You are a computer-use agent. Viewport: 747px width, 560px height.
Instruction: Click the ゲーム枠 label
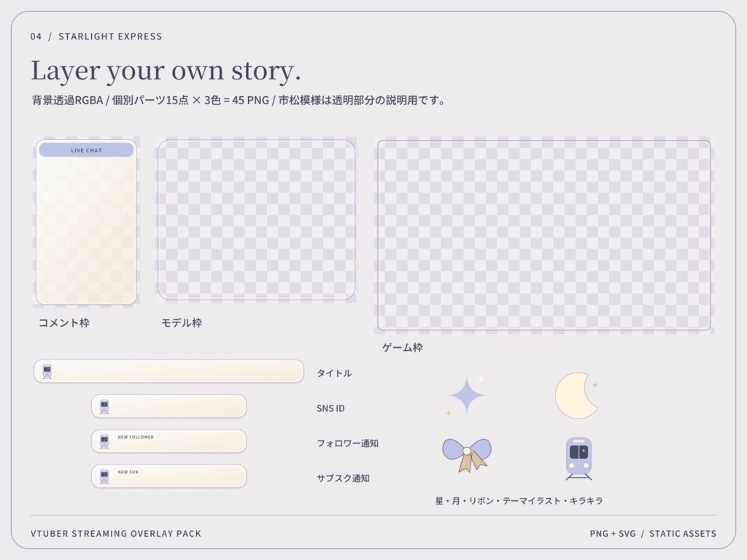click(x=403, y=348)
